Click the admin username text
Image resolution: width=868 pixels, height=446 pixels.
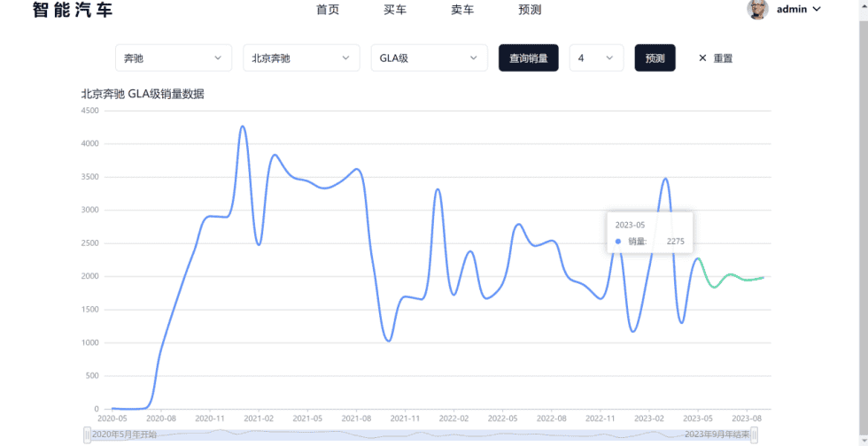click(x=792, y=9)
